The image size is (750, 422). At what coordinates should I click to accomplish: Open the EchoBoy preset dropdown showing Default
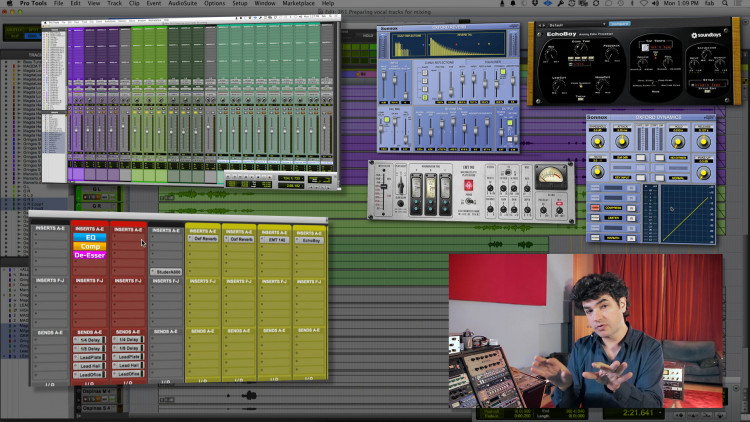[576, 24]
